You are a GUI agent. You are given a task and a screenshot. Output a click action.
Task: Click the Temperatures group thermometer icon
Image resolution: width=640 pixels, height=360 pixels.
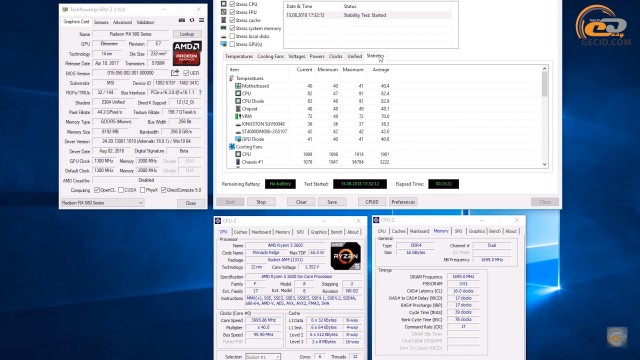[x=232, y=78]
